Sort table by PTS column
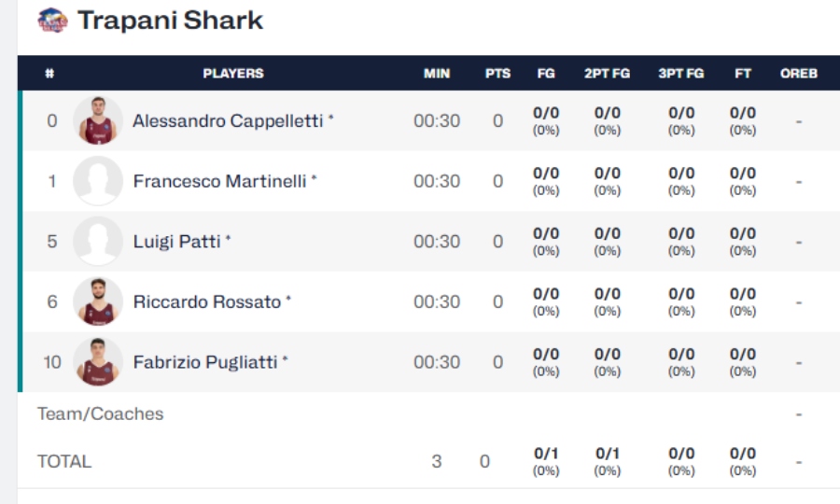Viewport: 840px width, 504px height. [497, 73]
